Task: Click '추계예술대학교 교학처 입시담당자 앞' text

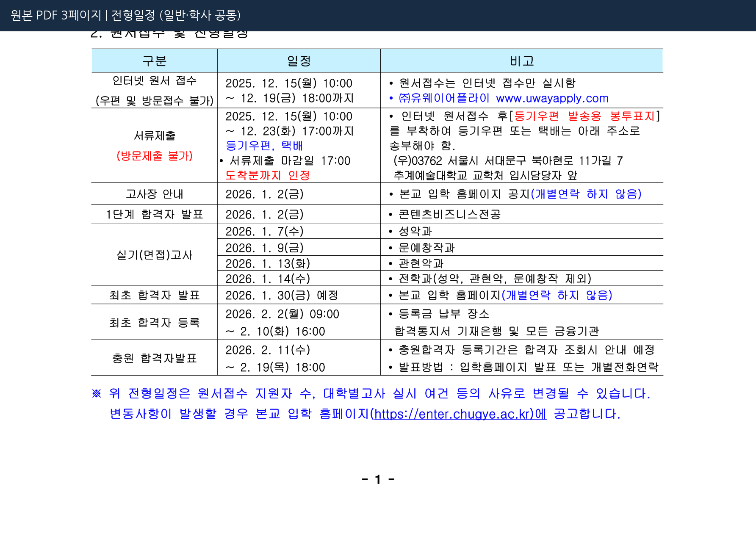Action: point(486,175)
